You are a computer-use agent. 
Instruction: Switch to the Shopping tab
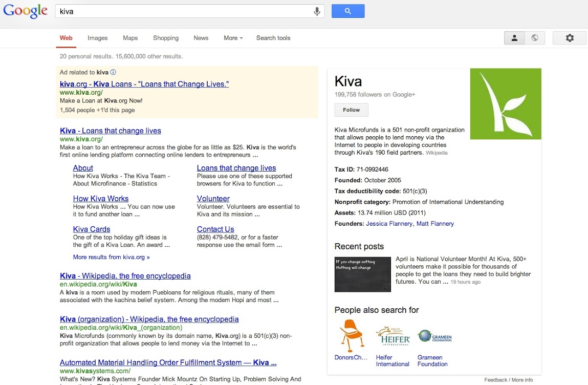click(166, 38)
